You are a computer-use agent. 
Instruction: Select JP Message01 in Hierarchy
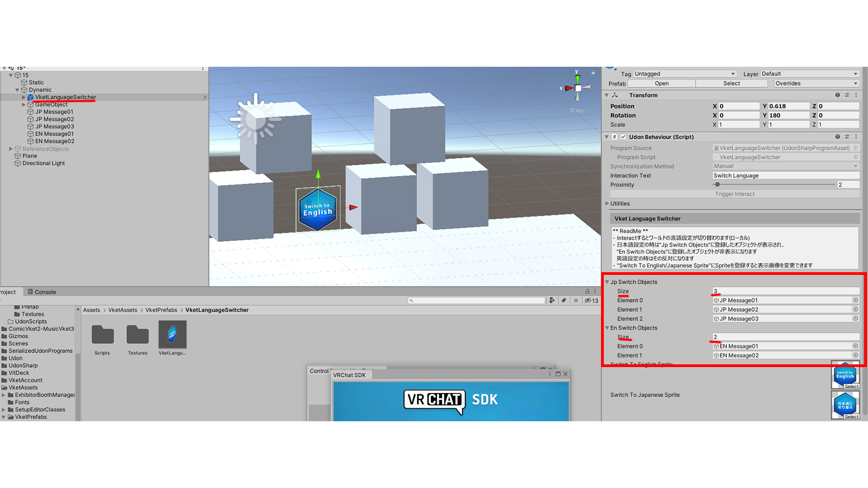(54, 112)
